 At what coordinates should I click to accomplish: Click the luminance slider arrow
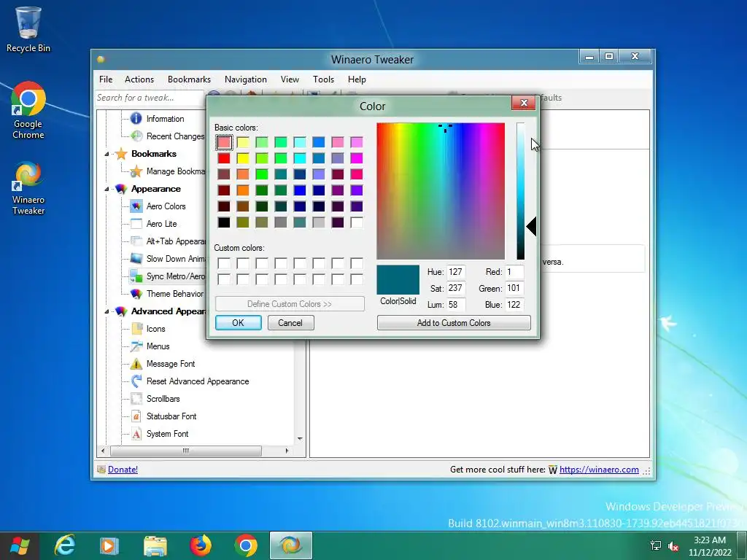tap(532, 226)
